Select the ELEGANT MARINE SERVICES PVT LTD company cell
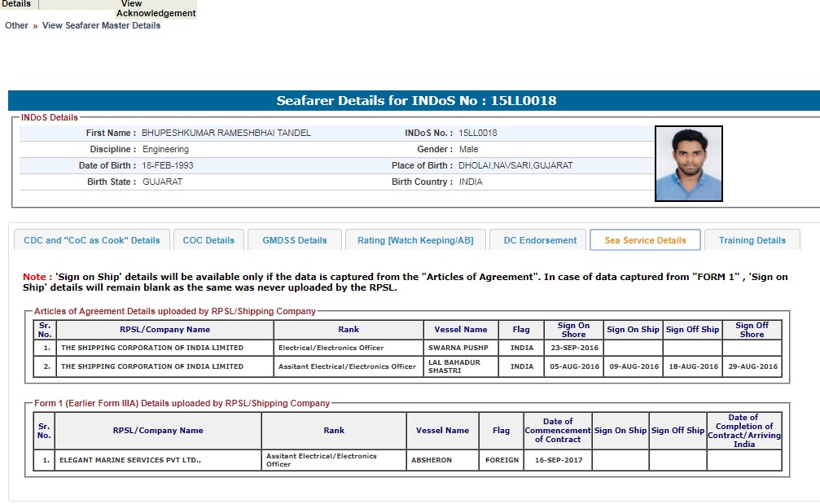The height and width of the screenshot is (504, 820). click(130, 460)
